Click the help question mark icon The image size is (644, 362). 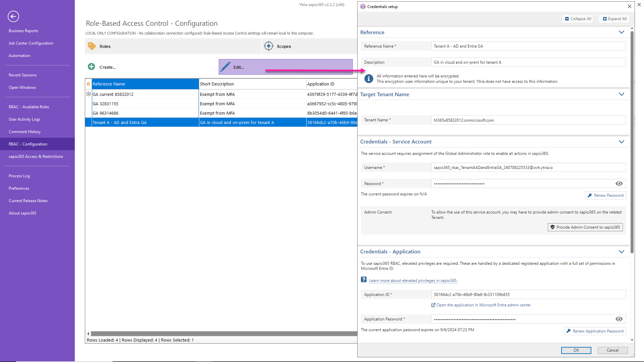364,280
